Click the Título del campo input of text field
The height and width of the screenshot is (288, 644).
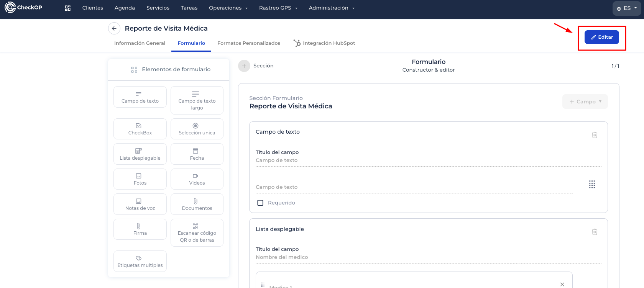tap(428, 160)
